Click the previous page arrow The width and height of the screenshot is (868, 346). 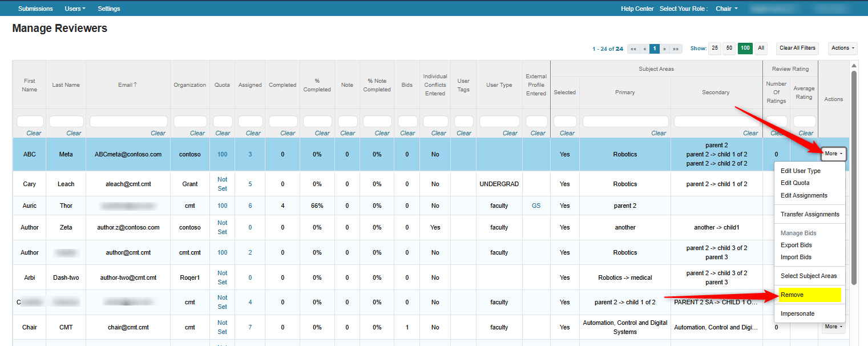coord(644,49)
